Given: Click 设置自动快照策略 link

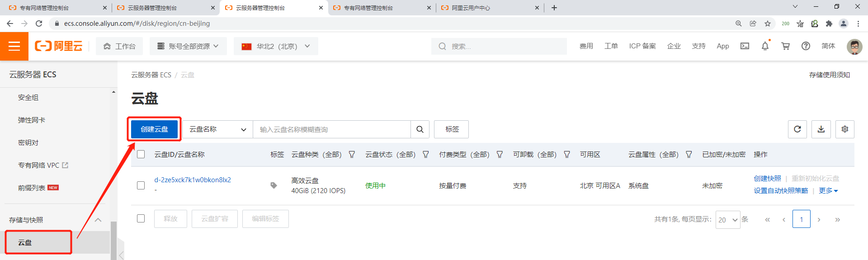Looking at the screenshot, I should (781, 191).
